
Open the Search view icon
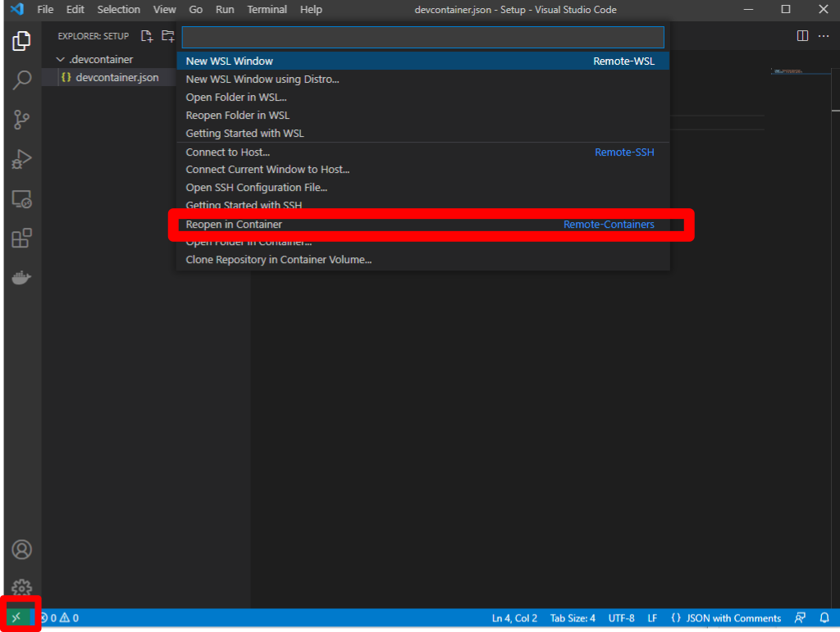[x=22, y=80]
